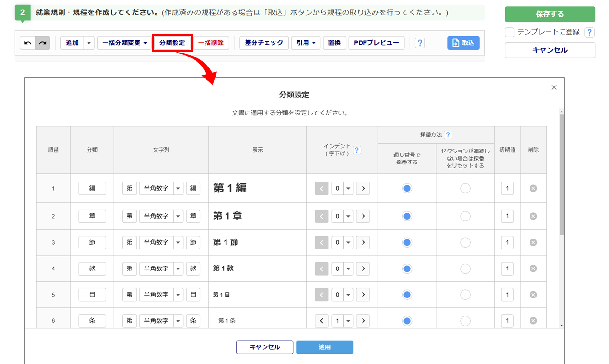Image resolution: width=609 pixels, height=364 pixels.
Task: Click the green 保存する button
Action: pos(550,14)
